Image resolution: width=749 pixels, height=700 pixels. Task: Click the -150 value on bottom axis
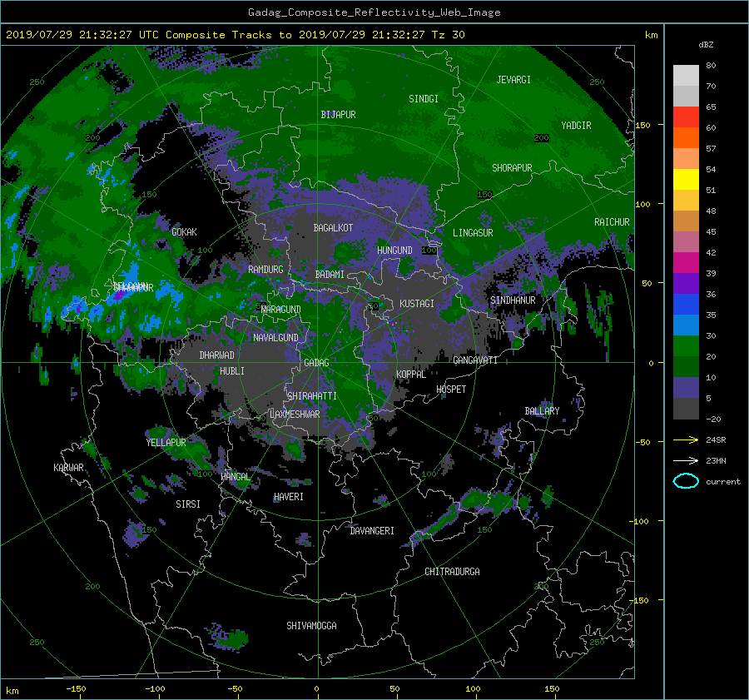(76, 688)
